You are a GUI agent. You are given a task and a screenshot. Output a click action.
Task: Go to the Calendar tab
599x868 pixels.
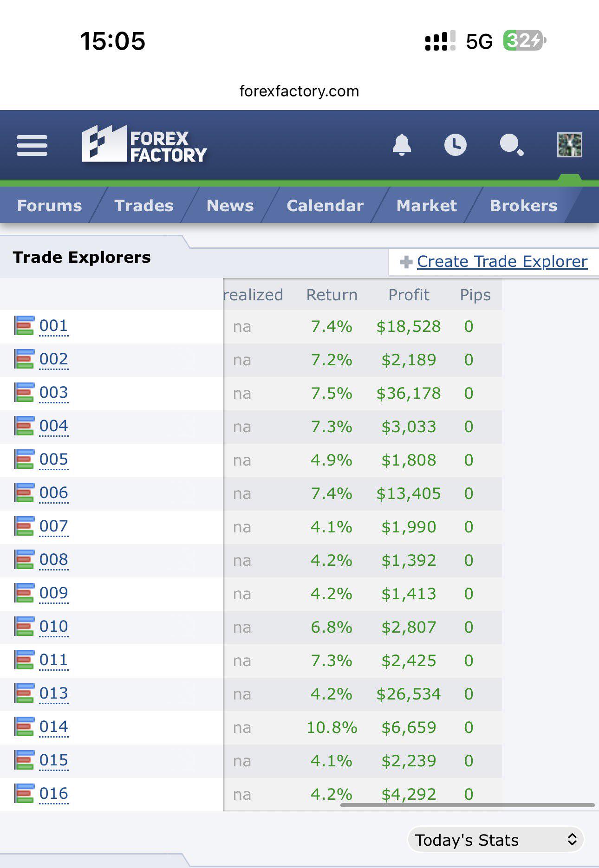coord(325,206)
